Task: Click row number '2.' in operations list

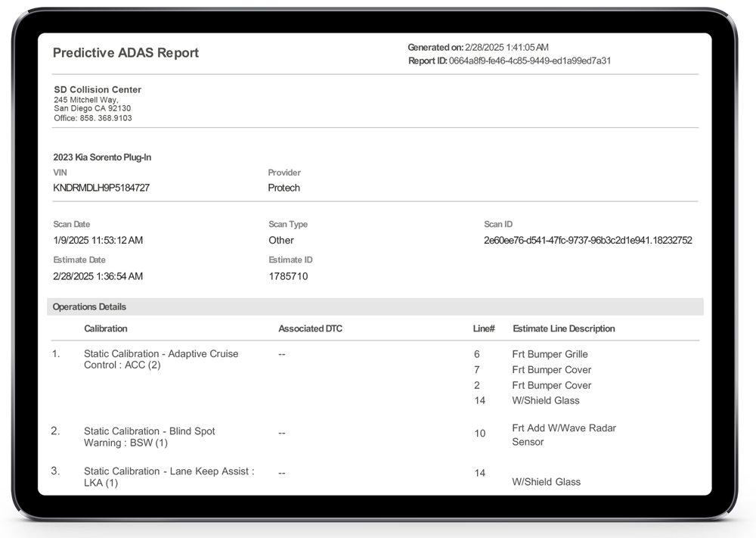Action: tap(55, 431)
